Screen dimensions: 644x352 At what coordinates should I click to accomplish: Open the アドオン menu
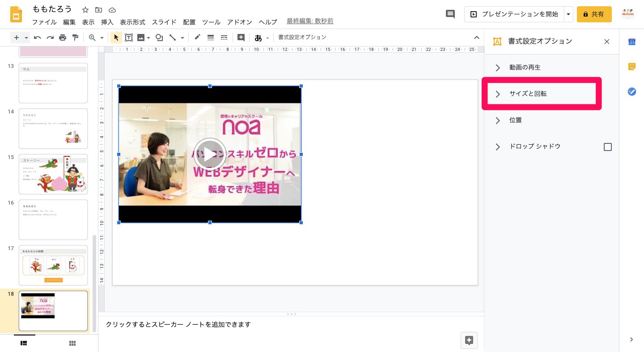tap(240, 22)
